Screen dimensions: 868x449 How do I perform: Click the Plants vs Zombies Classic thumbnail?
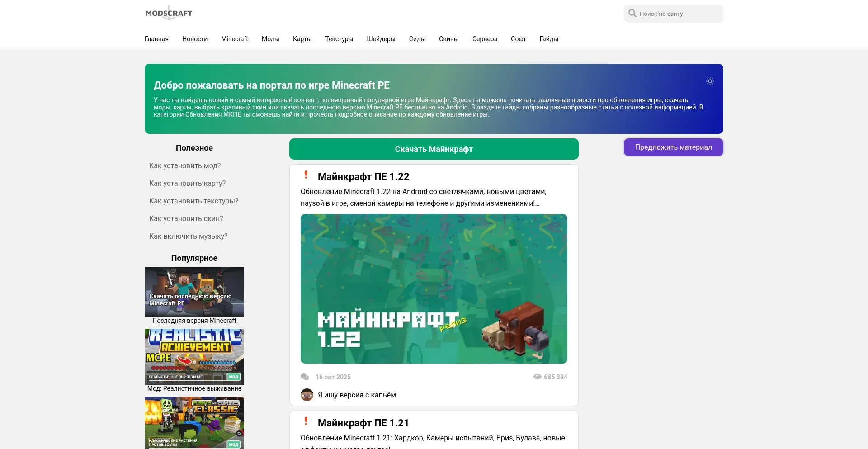tap(194, 423)
